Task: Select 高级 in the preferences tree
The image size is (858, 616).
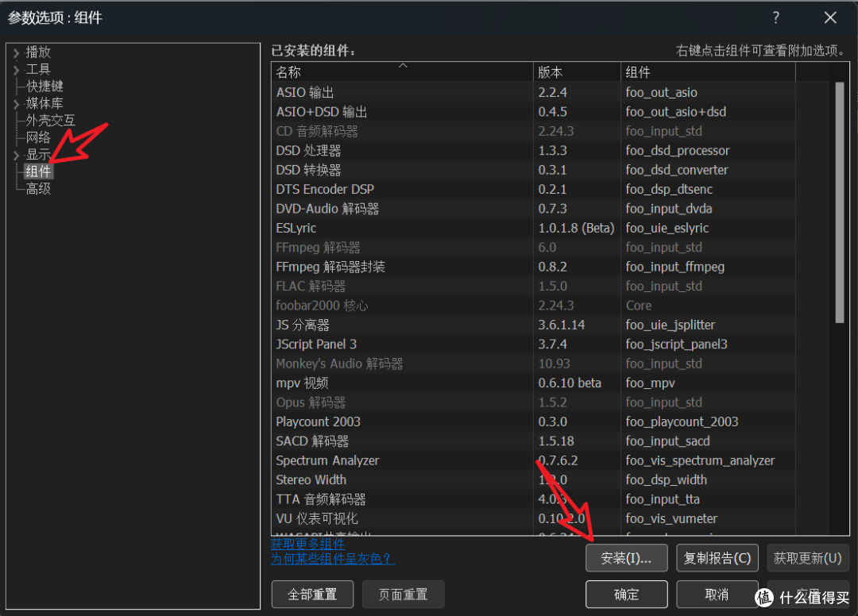Action: 38,189
